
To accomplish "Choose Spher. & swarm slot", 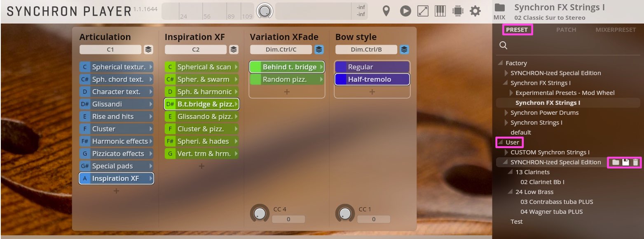I will pos(201,79).
